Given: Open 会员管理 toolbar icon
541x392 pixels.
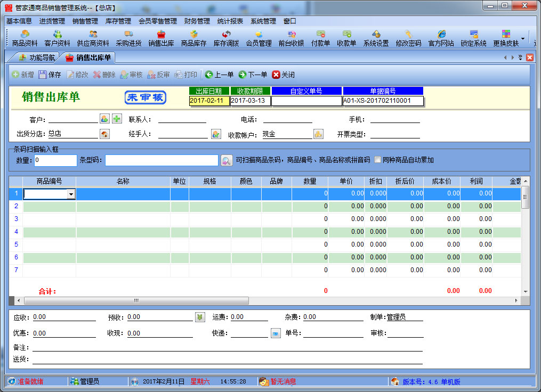Looking at the screenshot, I should [259, 38].
